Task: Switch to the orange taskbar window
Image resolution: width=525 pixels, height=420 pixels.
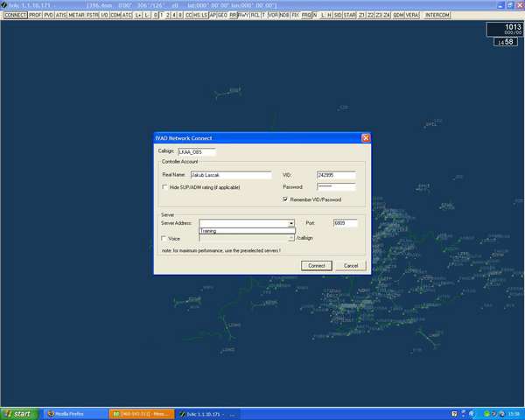Action: [x=142, y=414]
